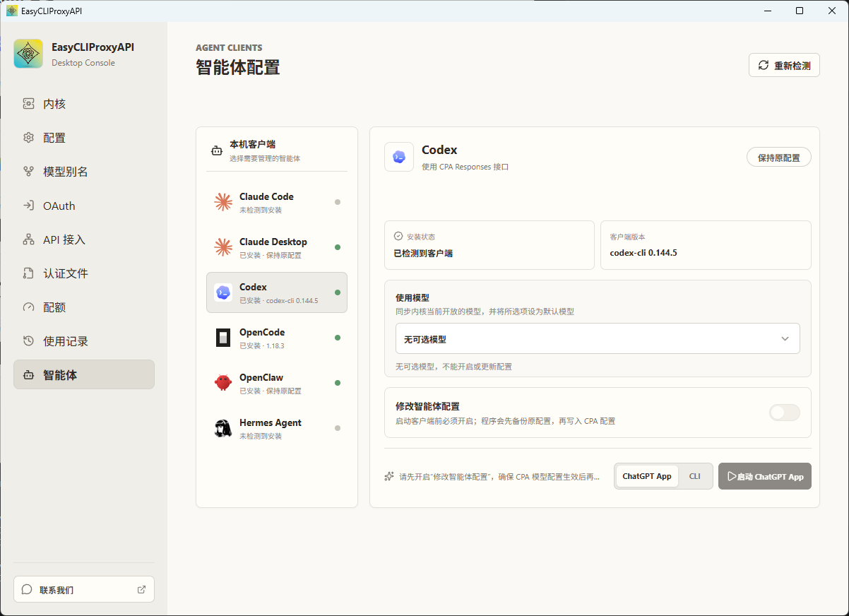This screenshot has height=616, width=849.
Task: Click the 认证文件 file icon
Action: click(x=28, y=273)
